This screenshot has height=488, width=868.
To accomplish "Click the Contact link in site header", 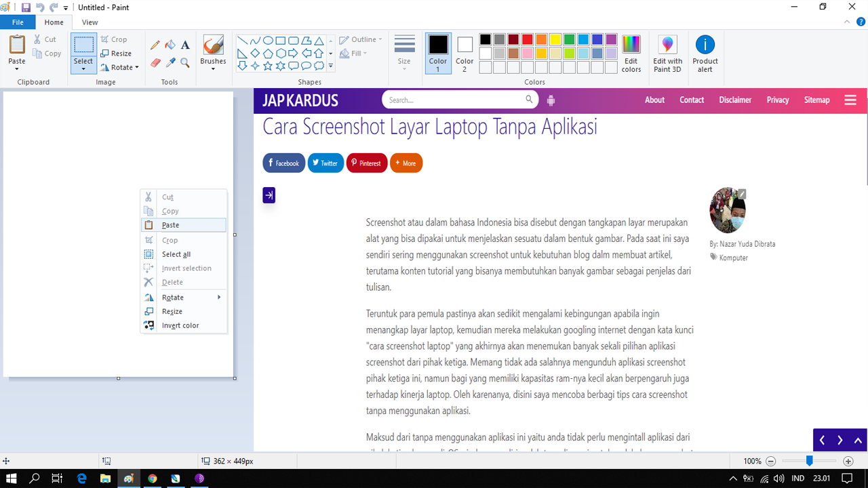I will tap(692, 100).
